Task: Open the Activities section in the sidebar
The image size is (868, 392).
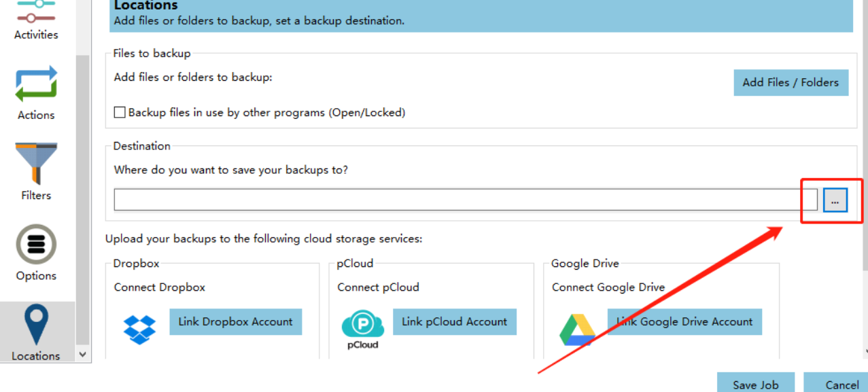Action: [36, 20]
